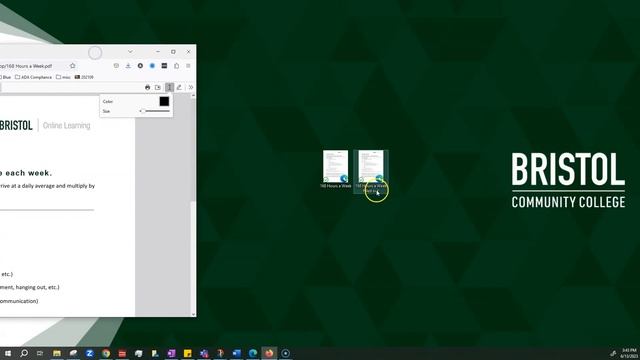Expand the PDF viewer tools chevron menu
This screenshot has height=360, width=640.
pos(190,87)
